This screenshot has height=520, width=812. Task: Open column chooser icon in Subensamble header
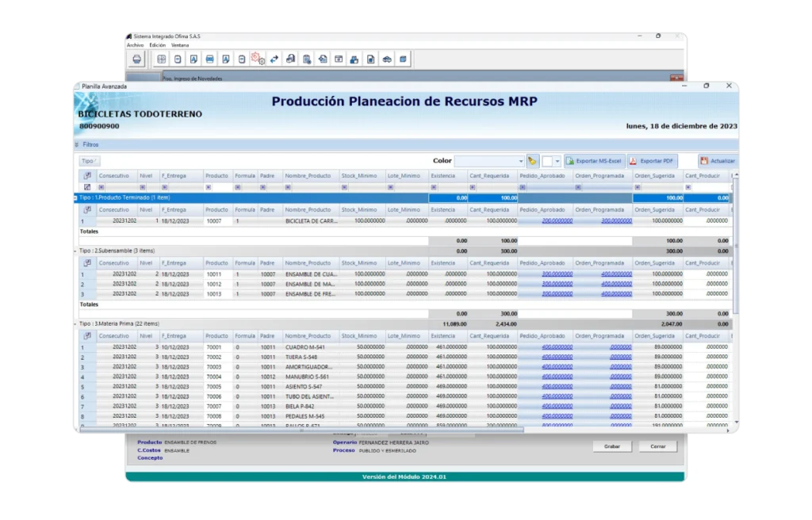[x=87, y=263]
